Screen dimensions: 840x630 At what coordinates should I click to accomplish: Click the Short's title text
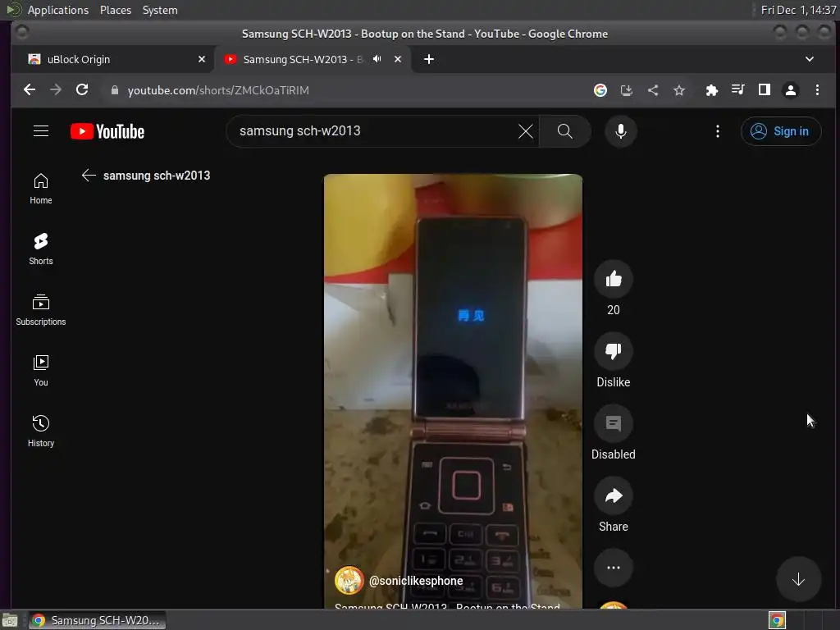tap(447, 606)
